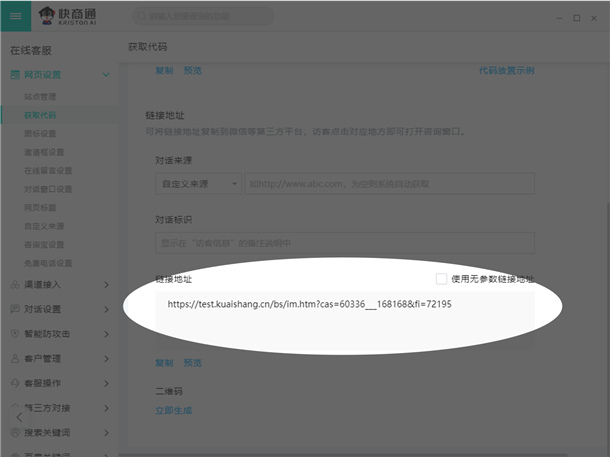This screenshot has height=457, width=610.
Task: Click the magnifier icon in the search bar
Action: (x=142, y=16)
